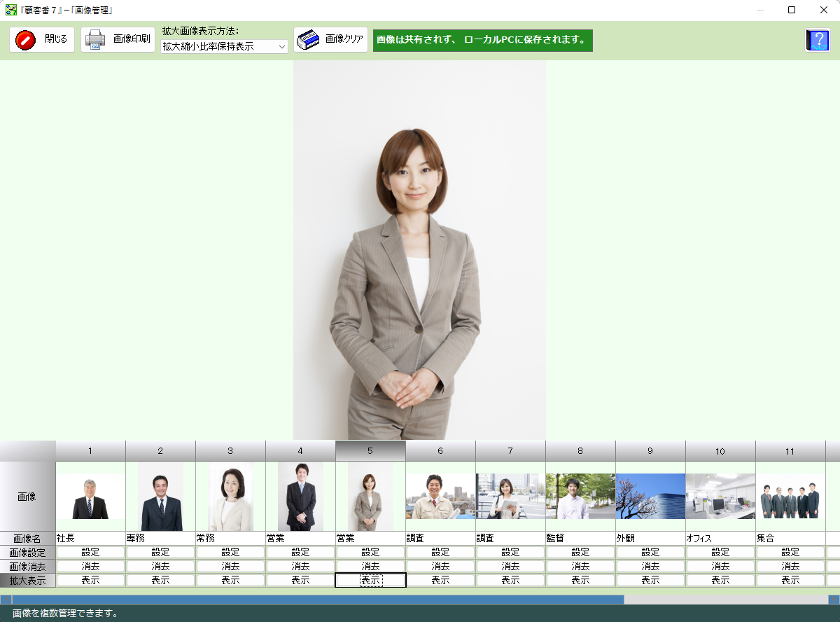Select the thumbnail in column 4
This screenshot has width=840, height=622.
(x=300, y=497)
